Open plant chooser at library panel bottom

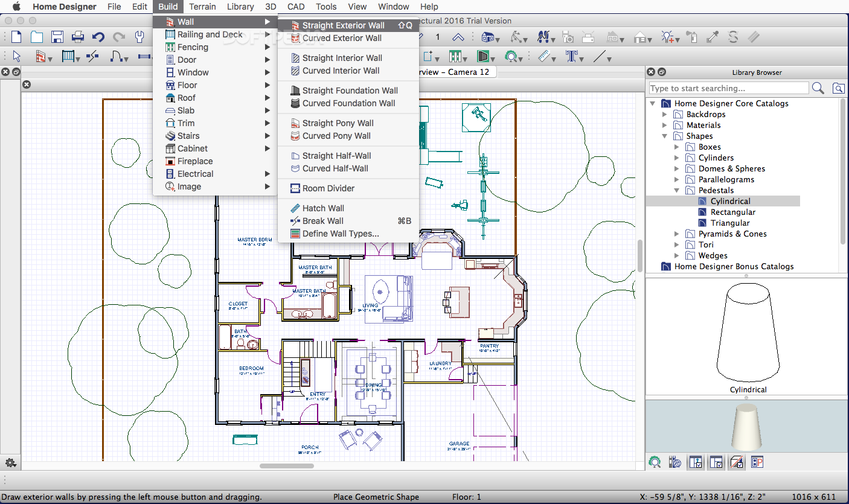click(654, 462)
